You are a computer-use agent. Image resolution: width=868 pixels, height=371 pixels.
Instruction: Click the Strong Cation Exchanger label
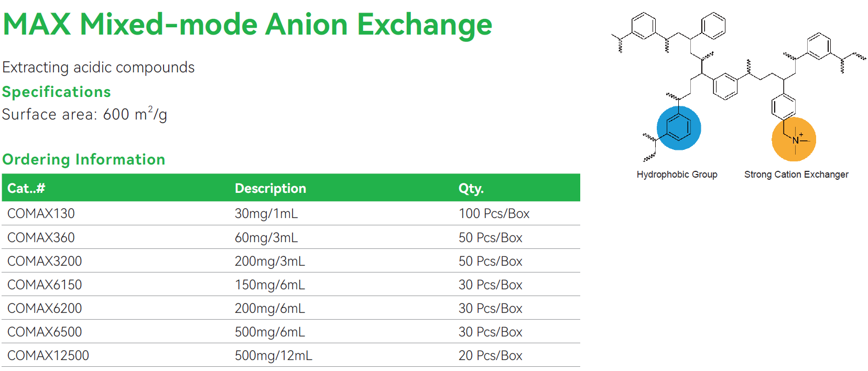tap(796, 174)
